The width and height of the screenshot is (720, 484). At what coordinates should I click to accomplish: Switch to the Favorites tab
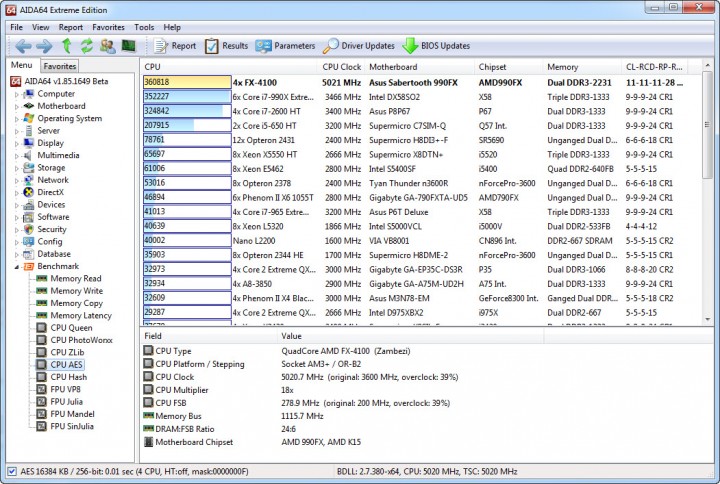[60, 66]
